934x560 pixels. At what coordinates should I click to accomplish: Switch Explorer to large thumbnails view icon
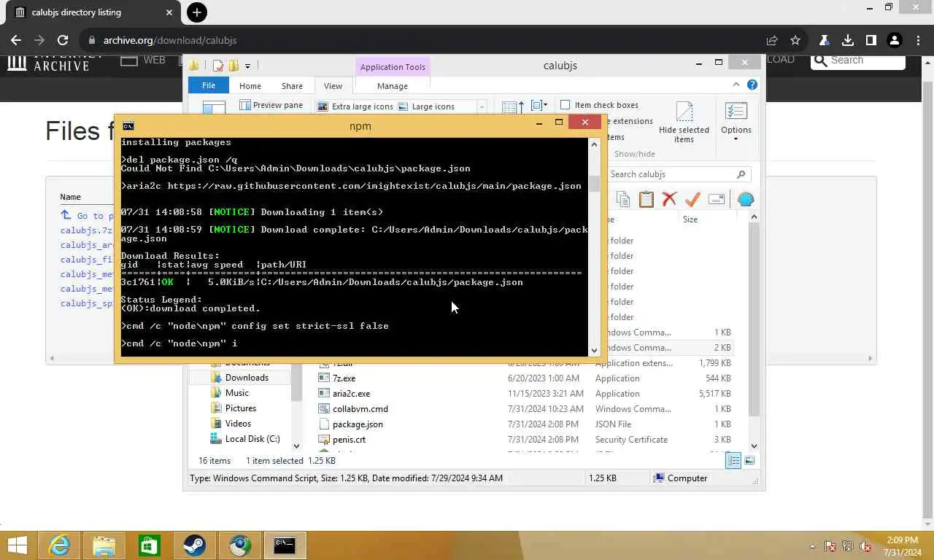click(749, 460)
